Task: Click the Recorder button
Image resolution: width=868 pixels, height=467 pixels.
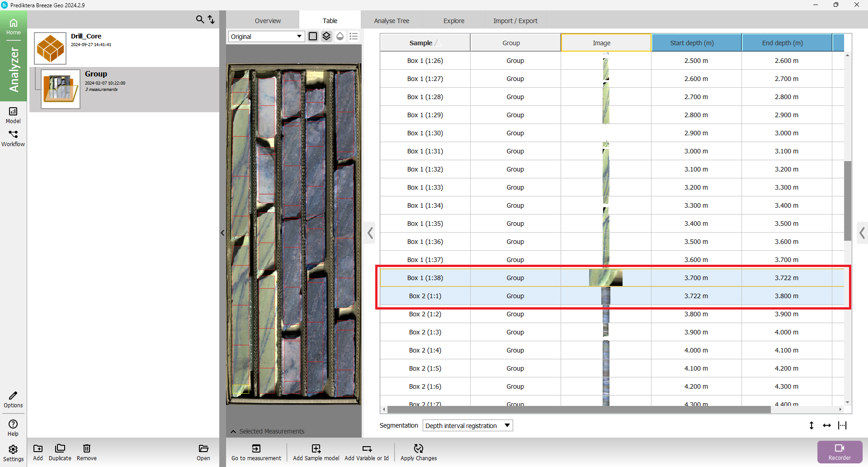Action: click(840, 452)
